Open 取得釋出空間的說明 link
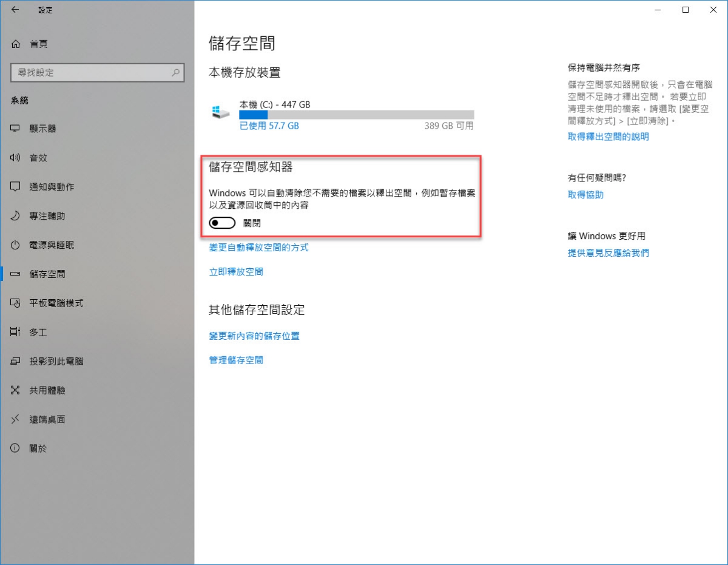This screenshot has height=565, width=728. click(x=608, y=137)
